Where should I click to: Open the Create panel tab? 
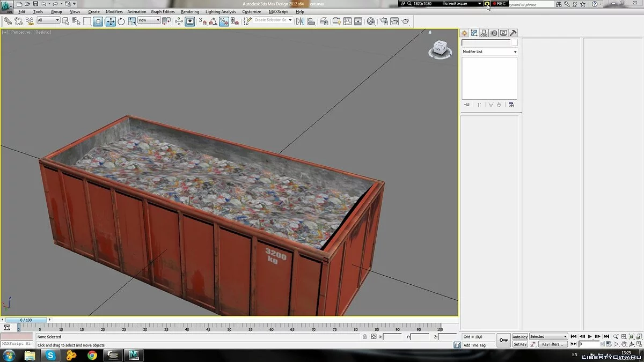(465, 33)
